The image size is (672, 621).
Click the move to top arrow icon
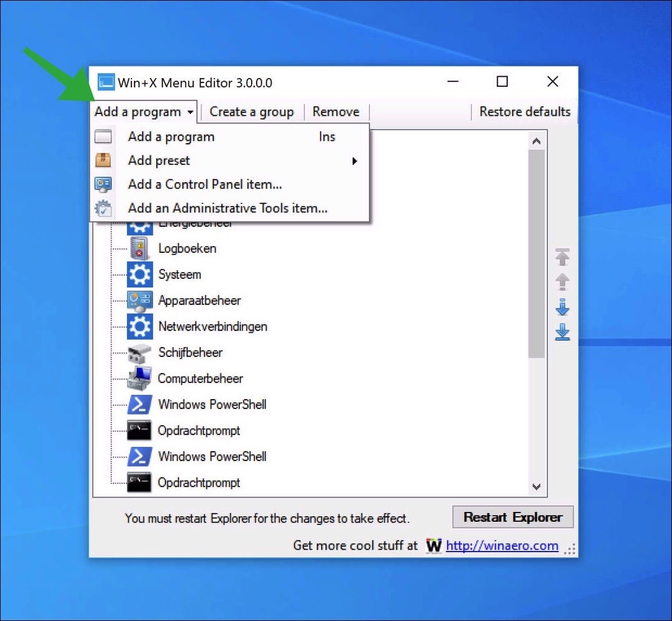click(562, 257)
